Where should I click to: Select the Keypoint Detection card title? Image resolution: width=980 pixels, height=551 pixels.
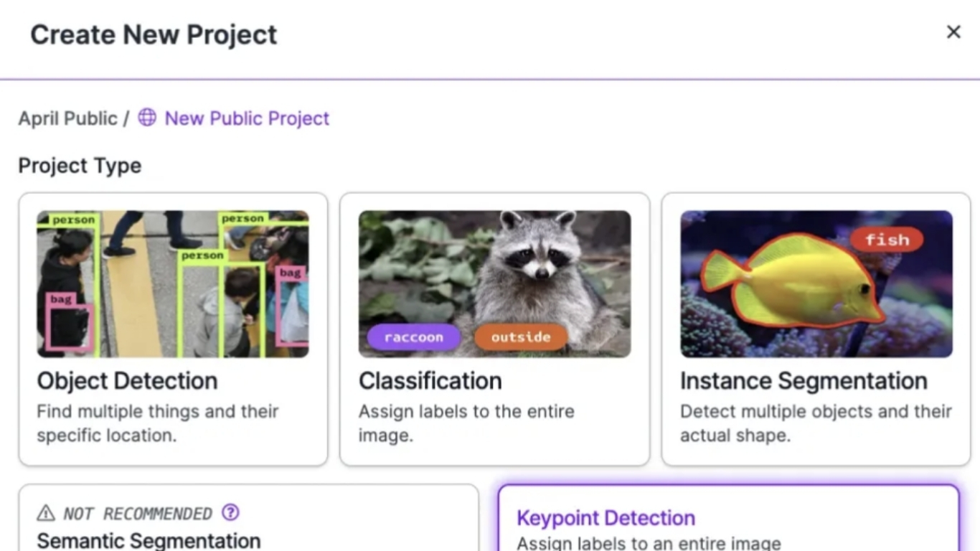point(606,518)
